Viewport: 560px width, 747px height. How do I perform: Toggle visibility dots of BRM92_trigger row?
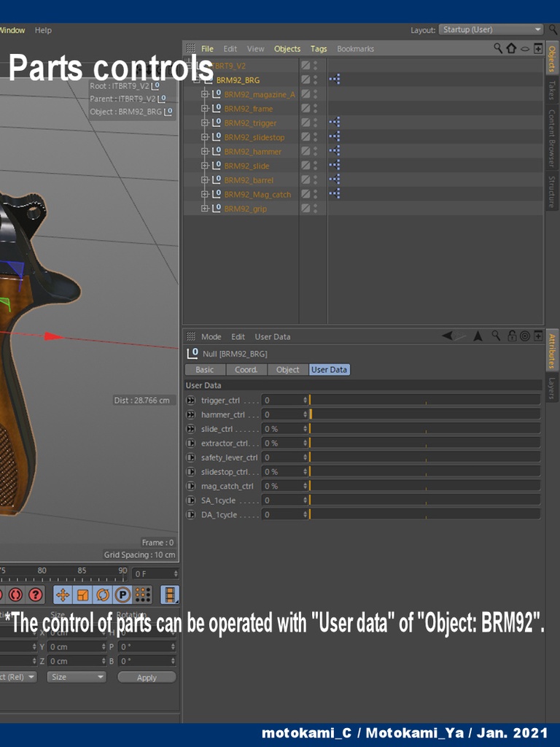[315, 123]
